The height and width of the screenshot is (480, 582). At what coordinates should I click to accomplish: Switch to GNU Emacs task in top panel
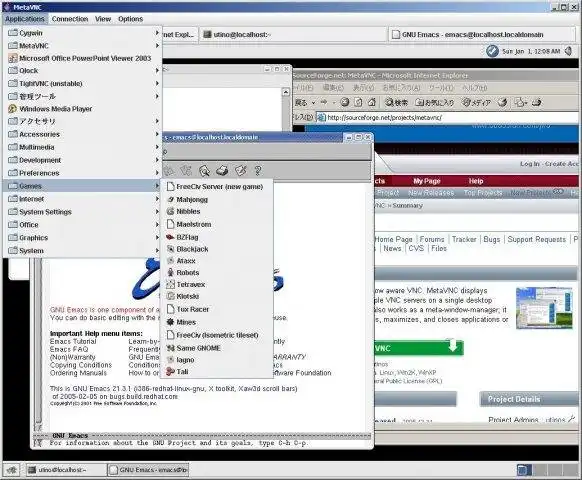481,35
